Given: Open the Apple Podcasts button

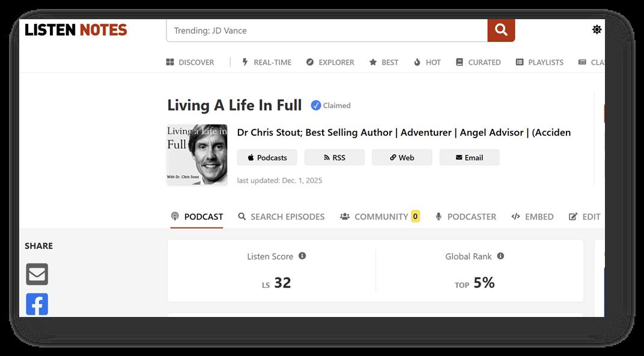Looking at the screenshot, I should pos(267,158).
